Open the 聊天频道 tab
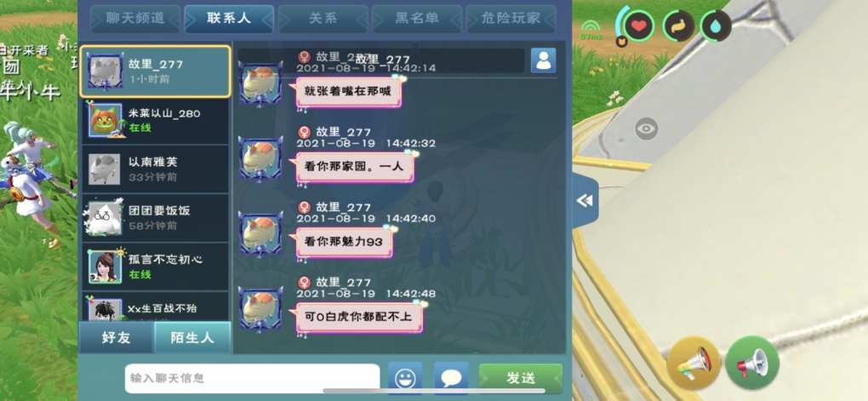This screenshot has width=868, height=401. coord(135,18)
